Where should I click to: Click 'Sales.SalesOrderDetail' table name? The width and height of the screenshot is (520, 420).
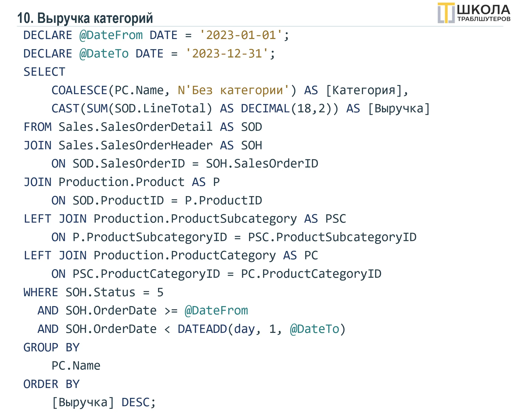tap(135, 127)
